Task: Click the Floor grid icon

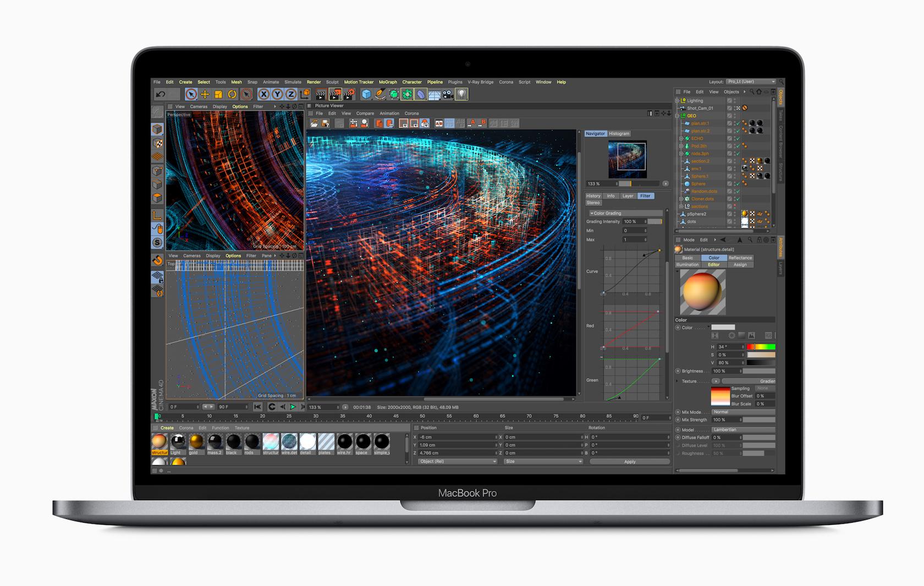Action: (x=435, y=95)
